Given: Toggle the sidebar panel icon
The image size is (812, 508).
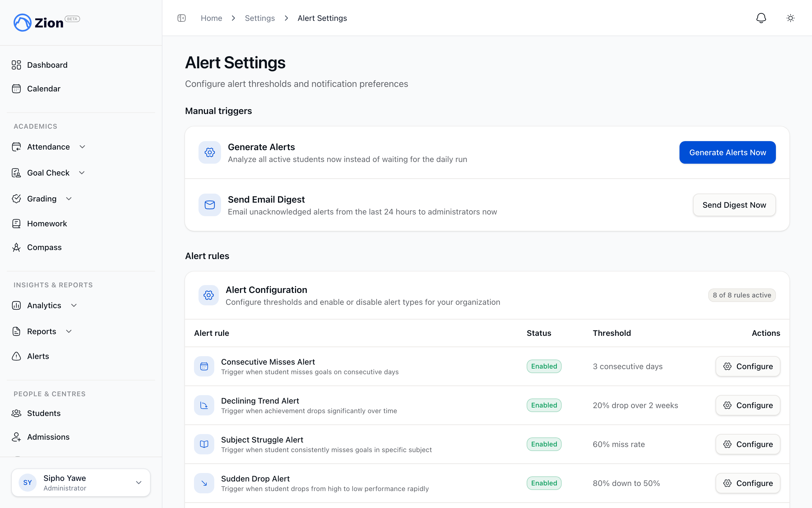Looking at the screenshot, I should (182, 18).
